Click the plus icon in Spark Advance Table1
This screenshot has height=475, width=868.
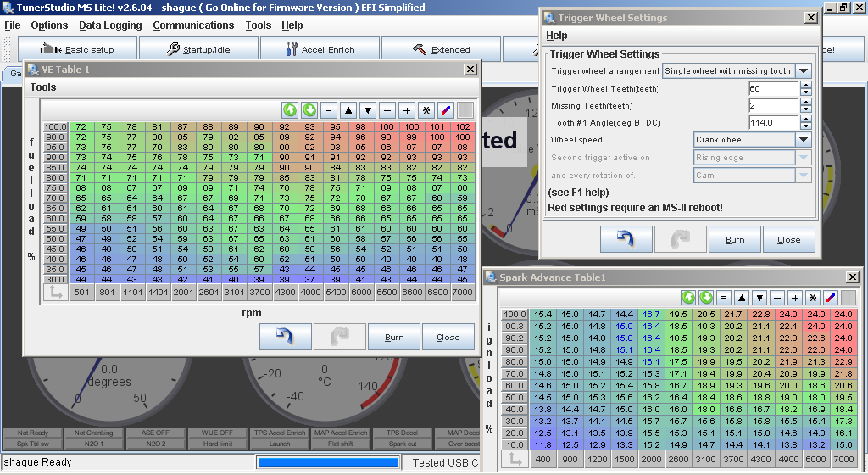click(x=795, y=297)
